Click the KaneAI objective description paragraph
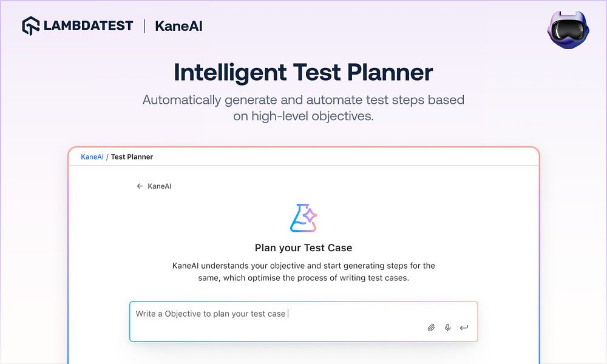This screenshot has height=364, width=607. (x=303, y=272)
